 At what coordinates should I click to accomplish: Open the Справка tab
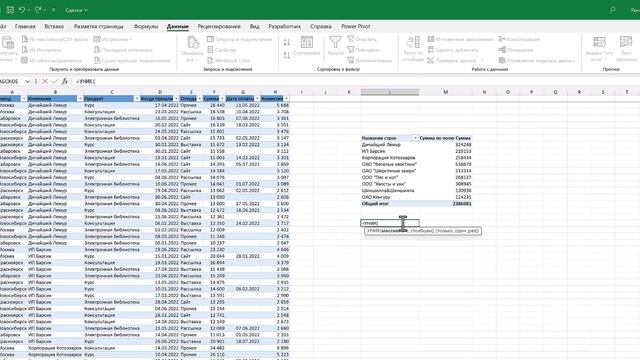click(x=320, y=26)
